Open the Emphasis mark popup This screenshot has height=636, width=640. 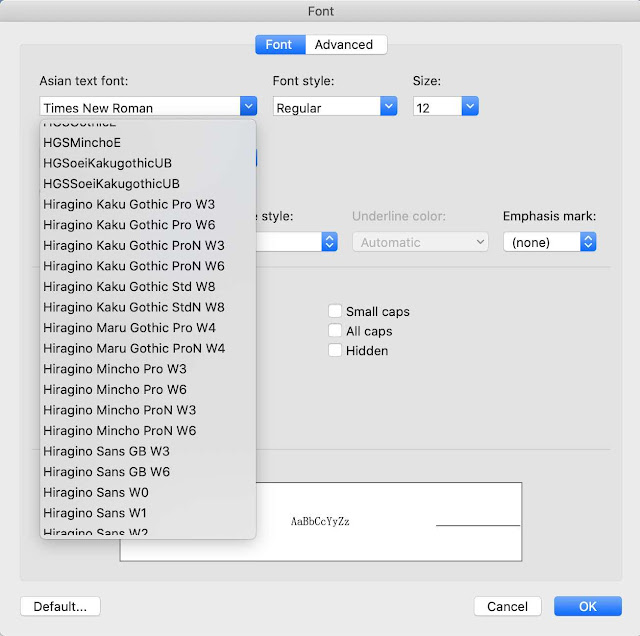[550, 242]
